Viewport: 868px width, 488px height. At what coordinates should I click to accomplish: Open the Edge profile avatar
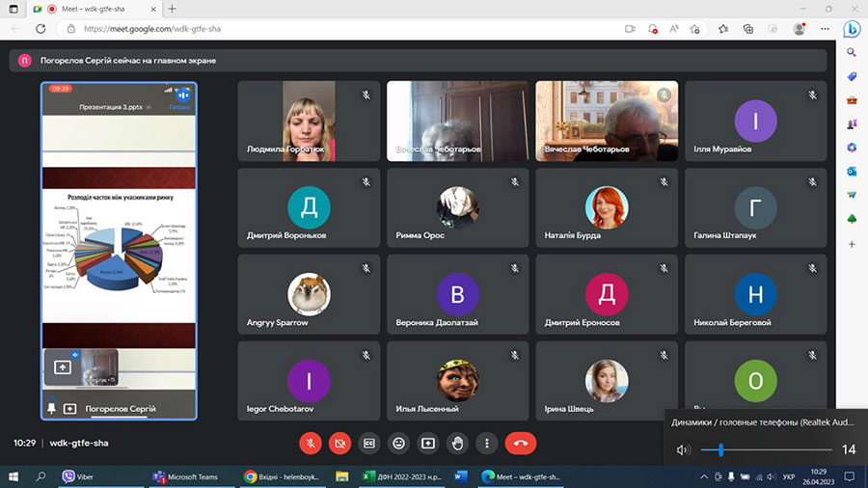click(799, 29)
